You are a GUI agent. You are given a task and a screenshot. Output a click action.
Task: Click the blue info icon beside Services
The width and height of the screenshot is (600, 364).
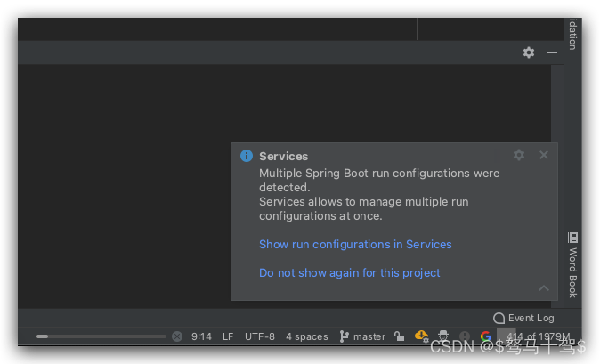[x=247, y=156]
